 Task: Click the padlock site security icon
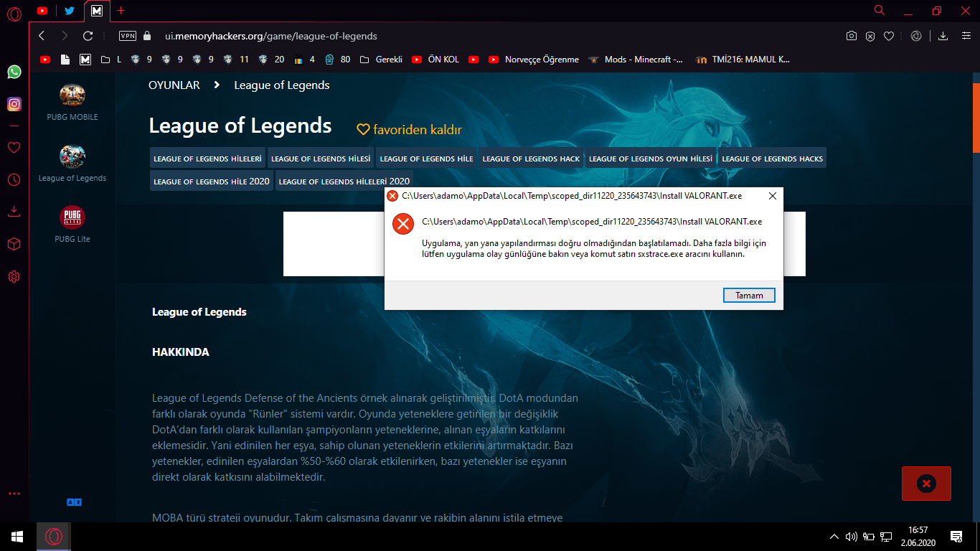[148, 36]
